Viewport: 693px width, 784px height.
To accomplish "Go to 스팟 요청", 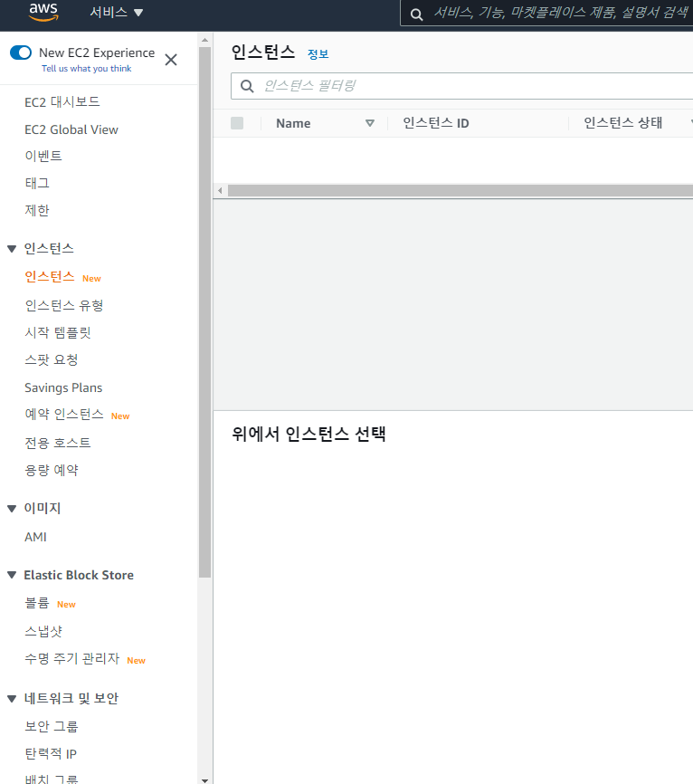I will tap(52, 360).
